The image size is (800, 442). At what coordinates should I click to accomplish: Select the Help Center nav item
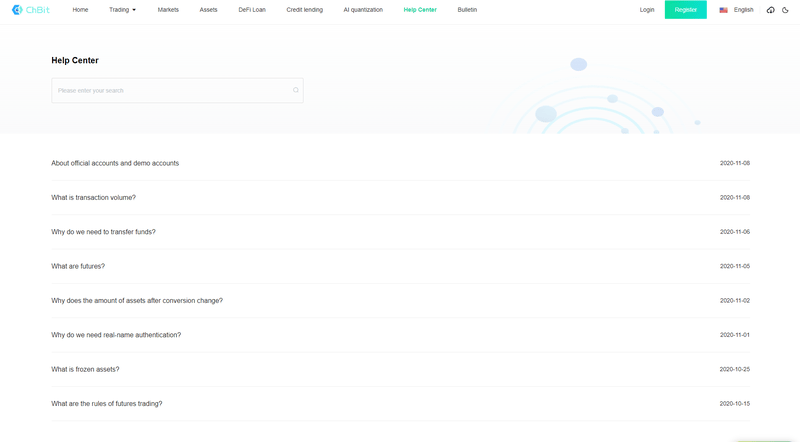tap(420, 10)
